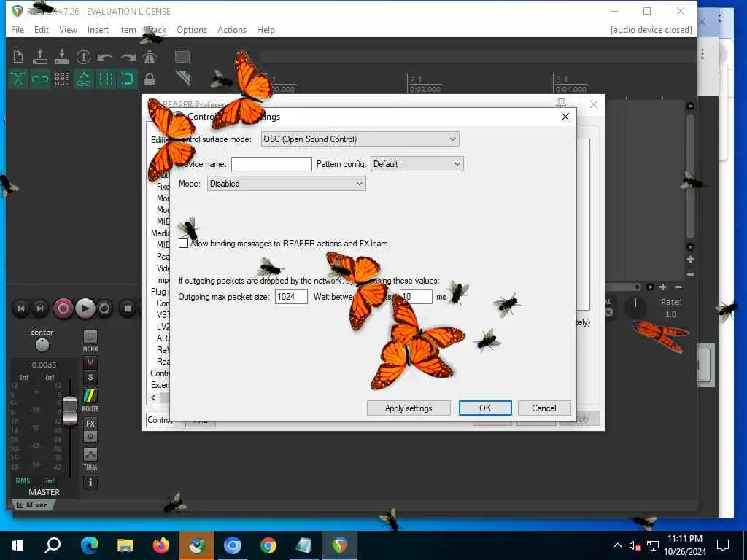Open the File menu
This screenshot has height=560, width=747.
(18, 29)
